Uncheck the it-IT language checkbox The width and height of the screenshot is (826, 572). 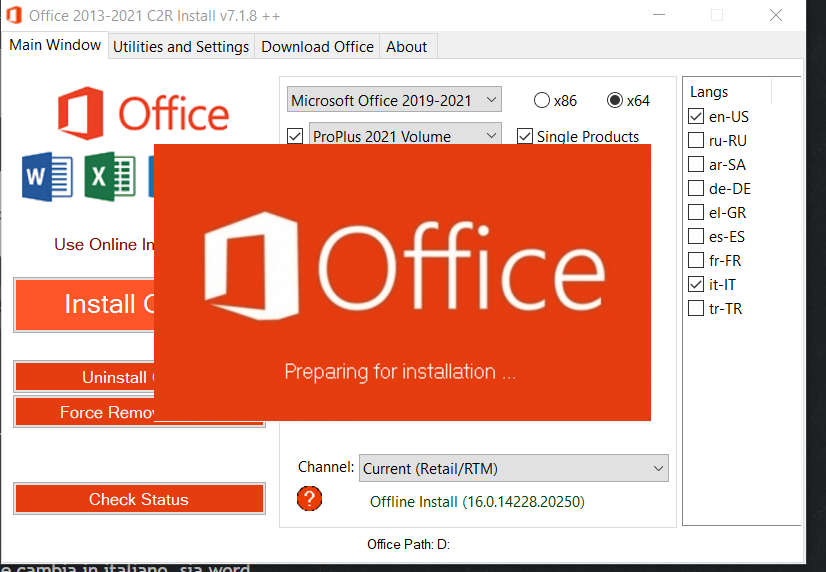[x=696, y=284]
